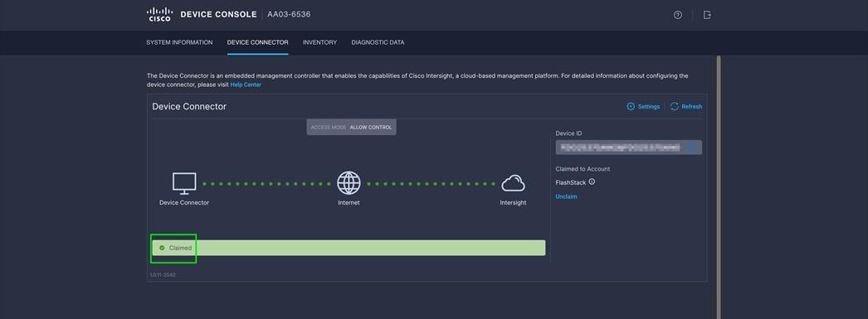The image size is (868, 319).
Task: Click the Claimed status text
Action: point(180,249)
